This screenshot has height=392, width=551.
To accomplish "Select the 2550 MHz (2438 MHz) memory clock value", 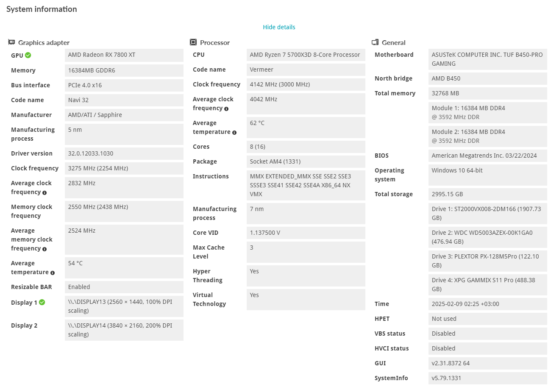I will 124,211.
